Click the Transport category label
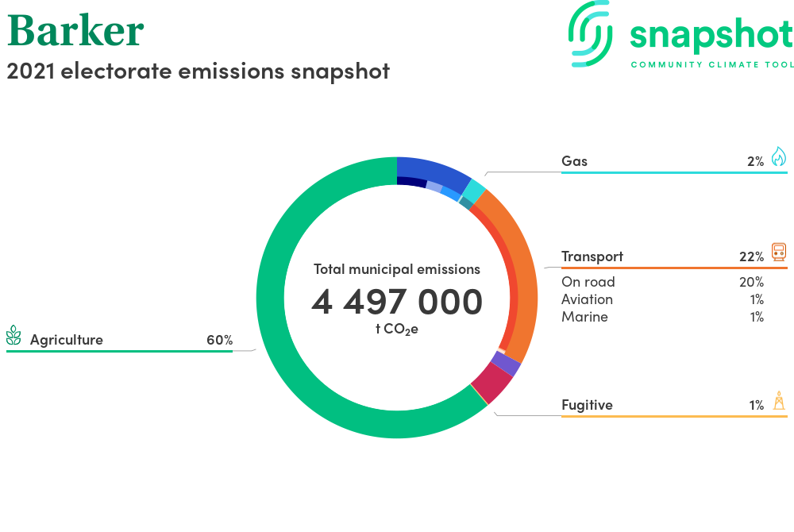The width and height of the screenshot is (794, 532). [592, 256]
